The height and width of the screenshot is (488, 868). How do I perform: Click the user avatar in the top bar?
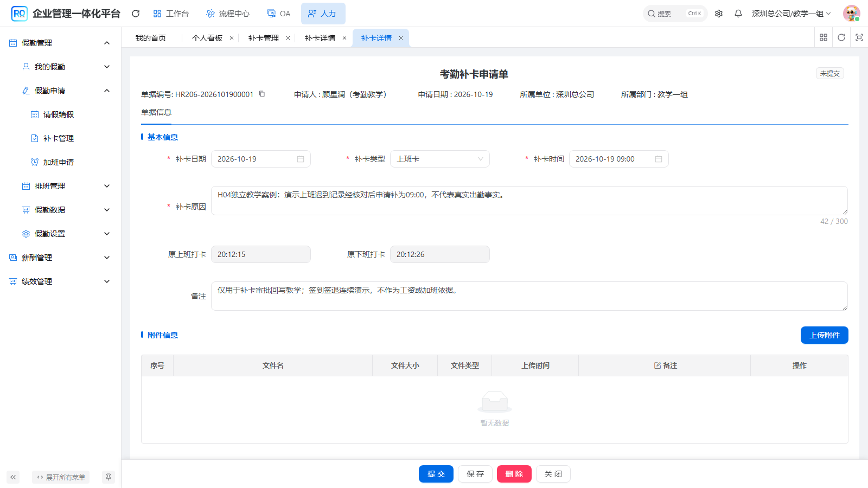(x=852, y=14)
